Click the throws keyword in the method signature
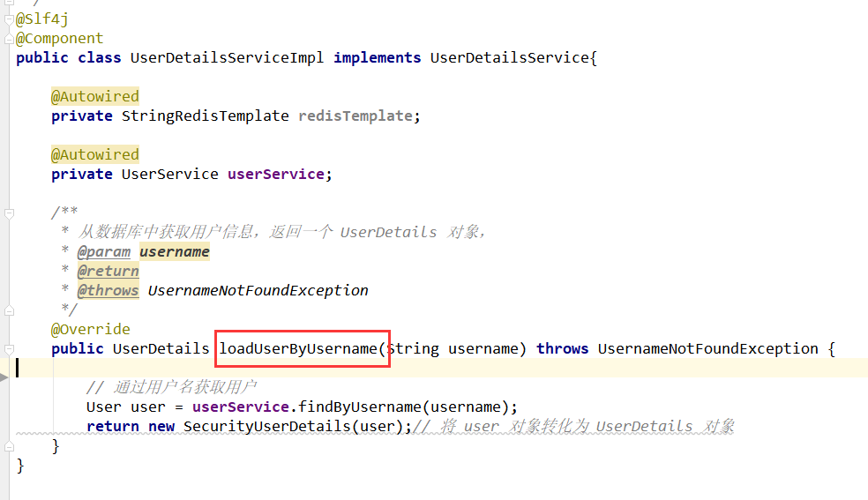This screenshot has width=868, height=500. tap(562, 348)
